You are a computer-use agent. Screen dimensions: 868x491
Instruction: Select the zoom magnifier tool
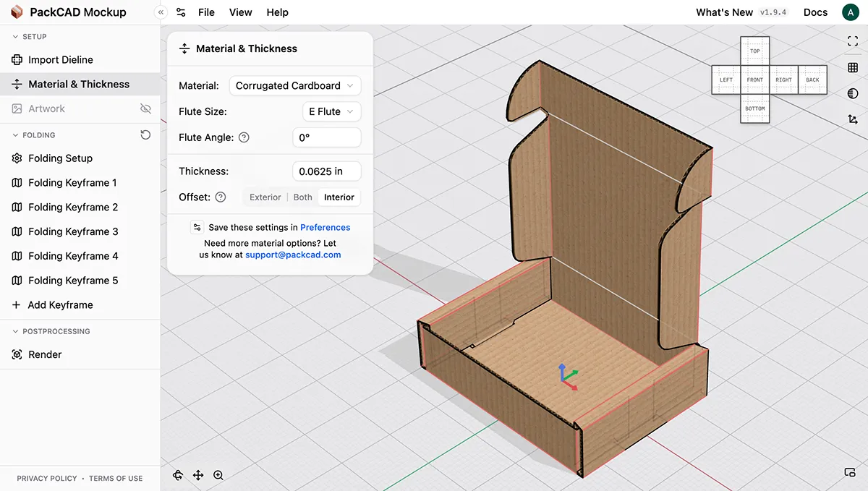(218, 475)
